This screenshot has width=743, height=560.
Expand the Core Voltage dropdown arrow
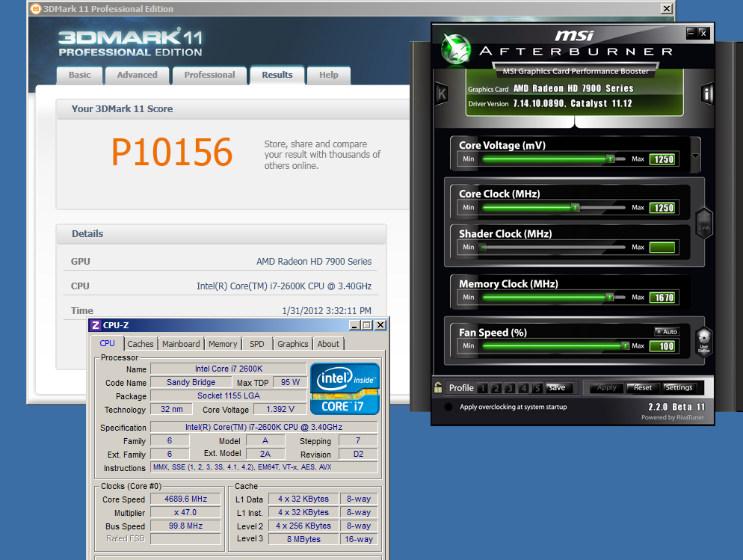coord(695,156)
